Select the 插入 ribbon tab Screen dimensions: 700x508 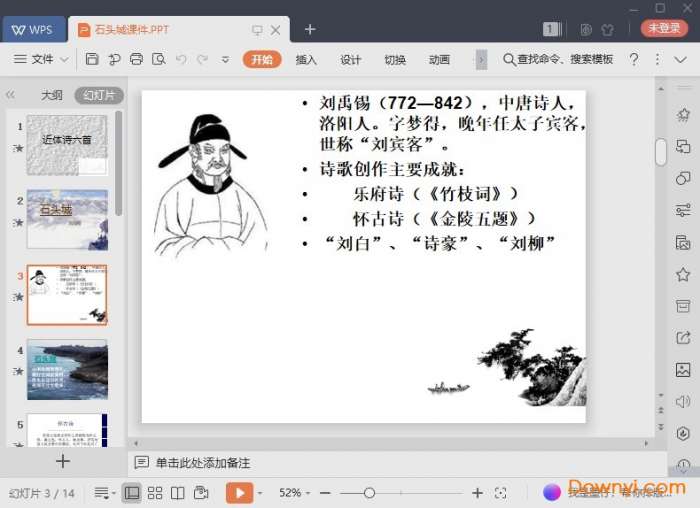[x=306, y=59]
